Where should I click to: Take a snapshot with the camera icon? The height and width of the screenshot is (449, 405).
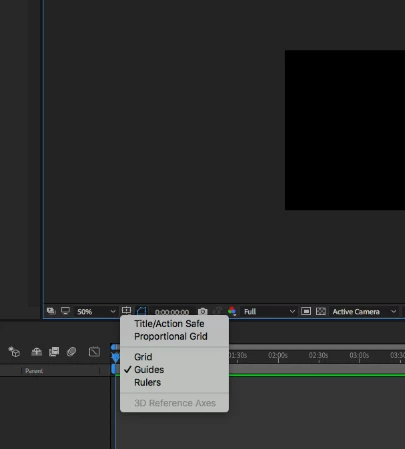(x=202, y=311)
